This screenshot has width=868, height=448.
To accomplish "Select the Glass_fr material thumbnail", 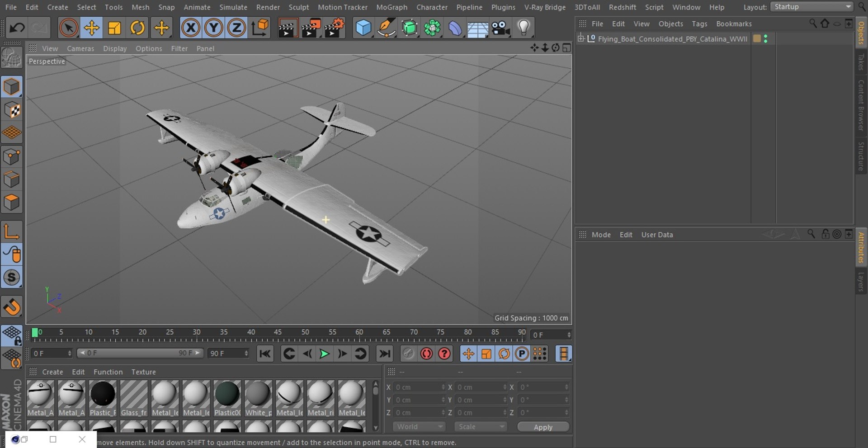I will [x=134, y=398].
